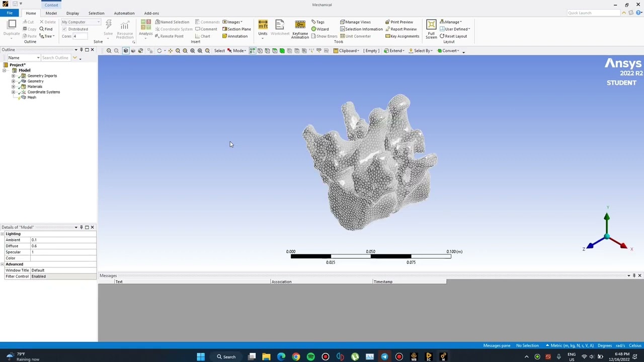Open Windows taskbar Search
The width and height of the screenshot is (644, 362).
point(226,357)
